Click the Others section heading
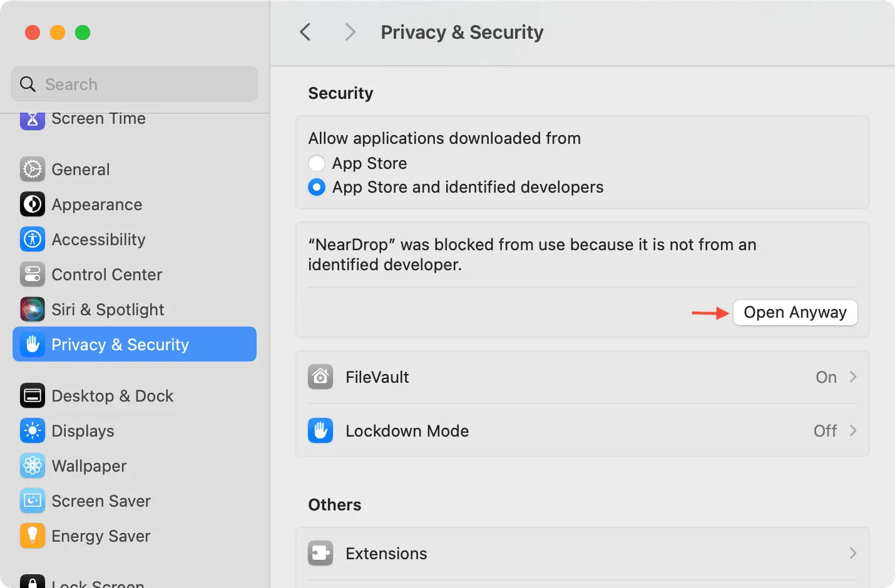Viewport: 895px width, 588px height. point(334,505)
